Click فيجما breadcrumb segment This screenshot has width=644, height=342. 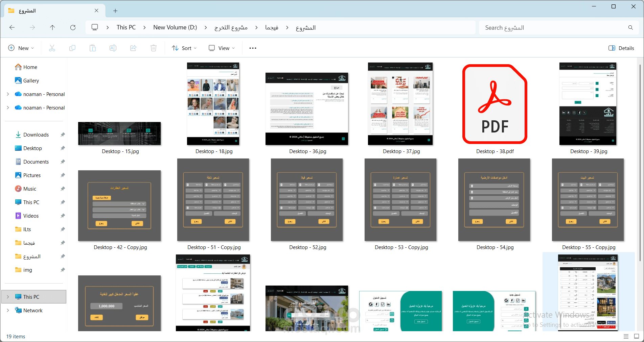[x=272, y=27]
